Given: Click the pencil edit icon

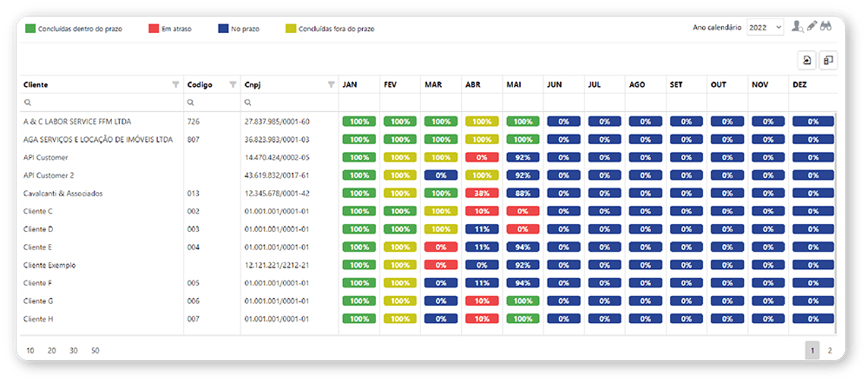Looking at the screenshot, I should coord(812,26).
